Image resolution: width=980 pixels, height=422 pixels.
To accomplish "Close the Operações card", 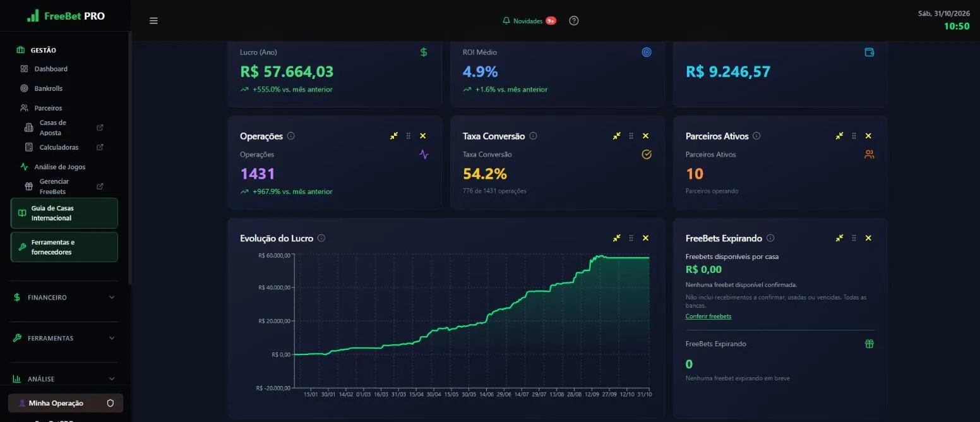I will pos(423,136).
